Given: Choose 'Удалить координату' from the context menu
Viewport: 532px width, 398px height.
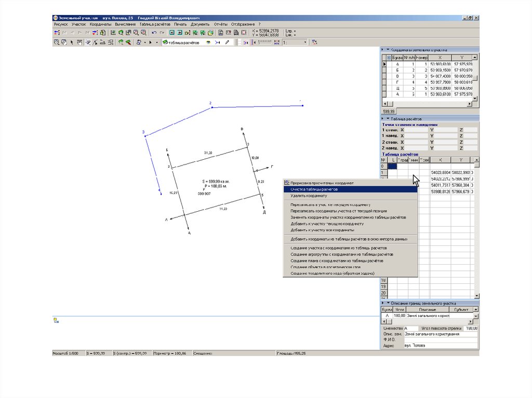Looking at the screenshot, I should (x=309, y=196).
